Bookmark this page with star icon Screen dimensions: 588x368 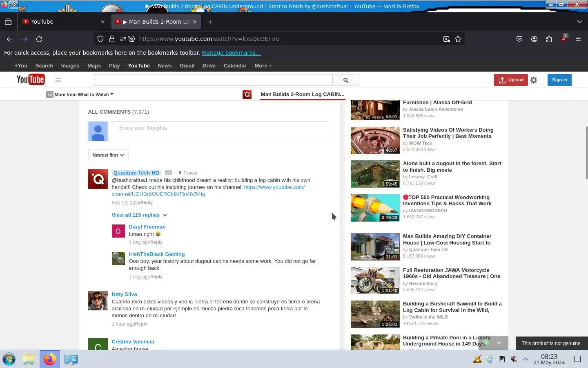tap(458, 39)
